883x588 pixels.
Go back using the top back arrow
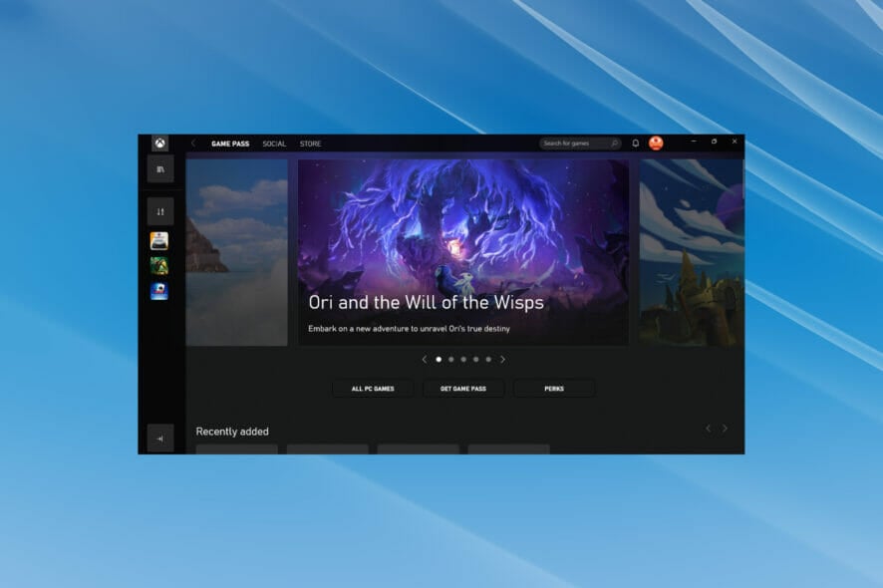tap(193, 144)
